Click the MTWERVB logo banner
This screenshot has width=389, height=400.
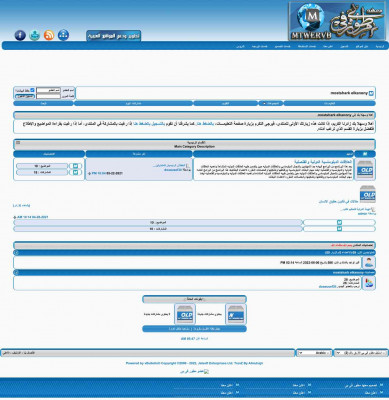[337, 21]
